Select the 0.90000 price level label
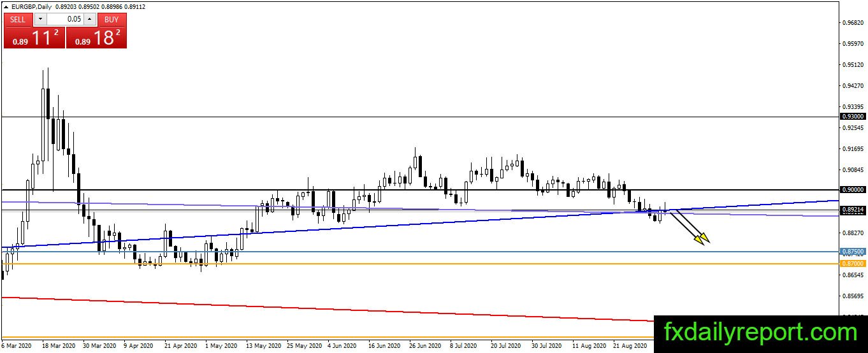 tap(852, 190)
